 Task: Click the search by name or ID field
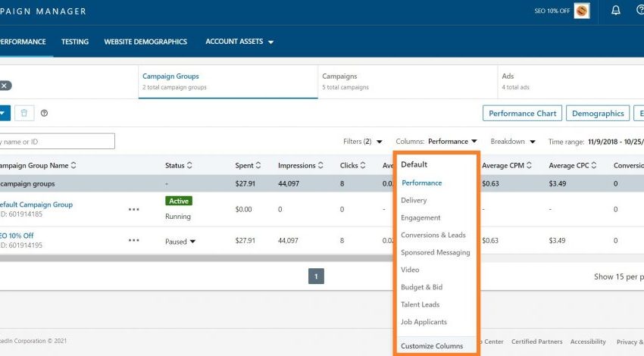coord(57,142)
